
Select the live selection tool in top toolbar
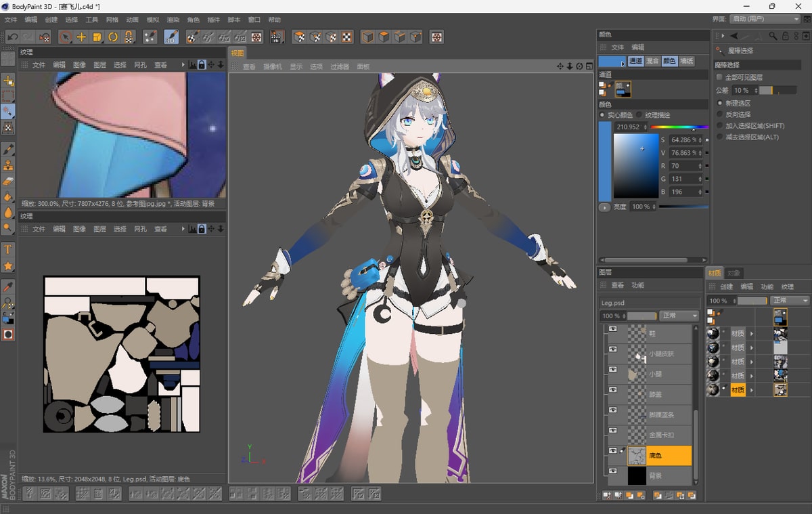point(66,37)
